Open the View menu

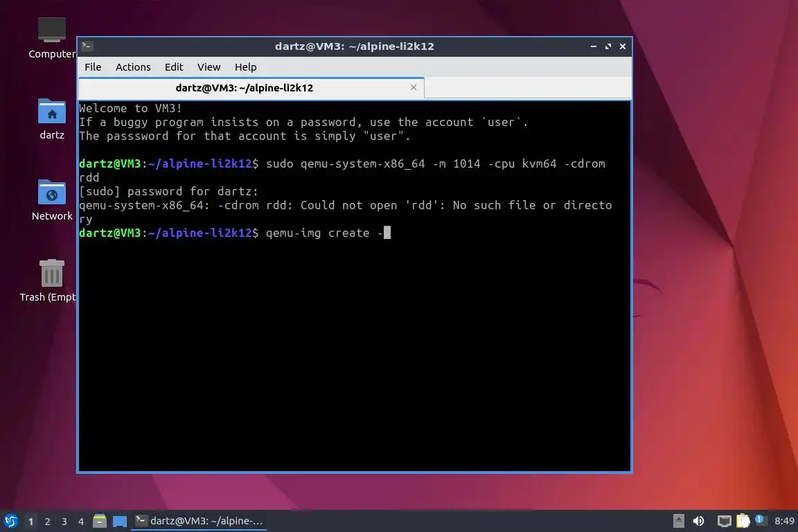[209, 67]
